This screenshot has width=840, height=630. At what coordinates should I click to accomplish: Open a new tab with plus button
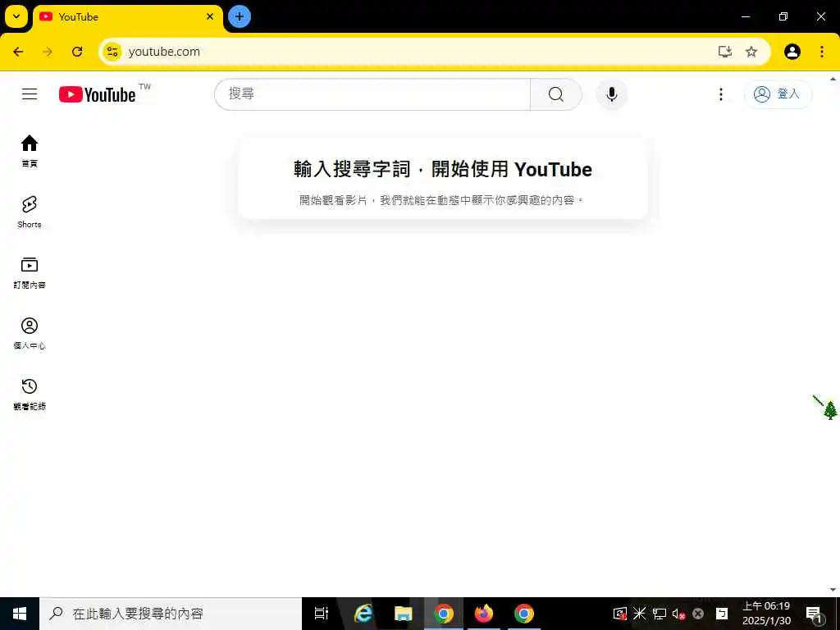click(x=239, y=16)
